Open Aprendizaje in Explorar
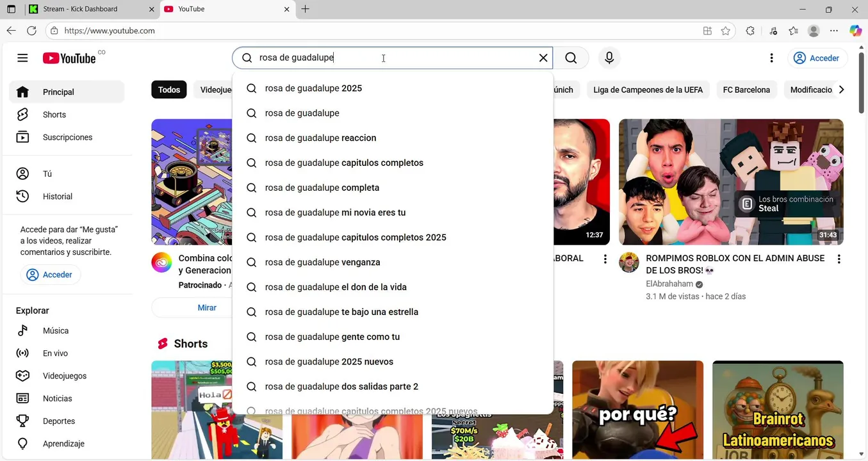Viewport: 868px width, 461px height. (67, 444)
